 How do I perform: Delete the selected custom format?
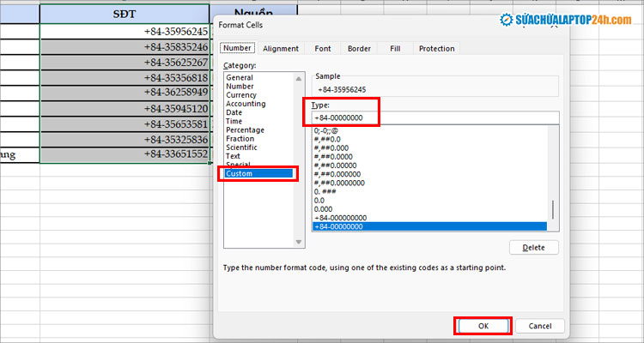(x=533, y=248)
